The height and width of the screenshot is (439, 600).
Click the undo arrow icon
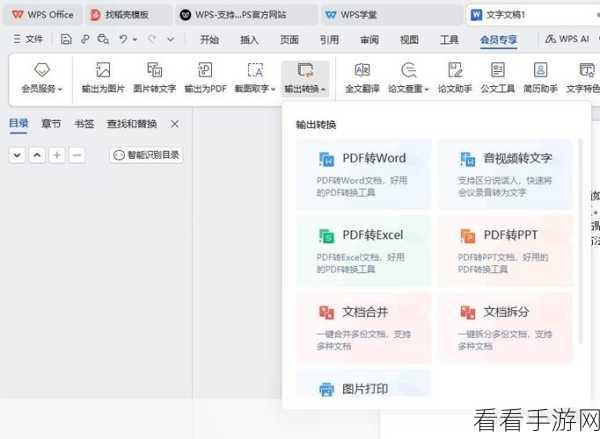(123, 39)
